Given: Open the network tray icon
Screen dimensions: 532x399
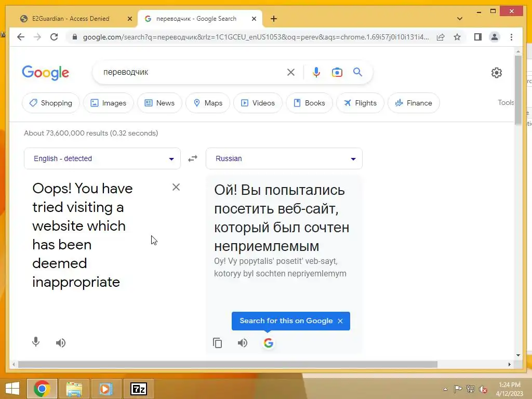Looking at the screenshot, I should click(x=471, y=389).
